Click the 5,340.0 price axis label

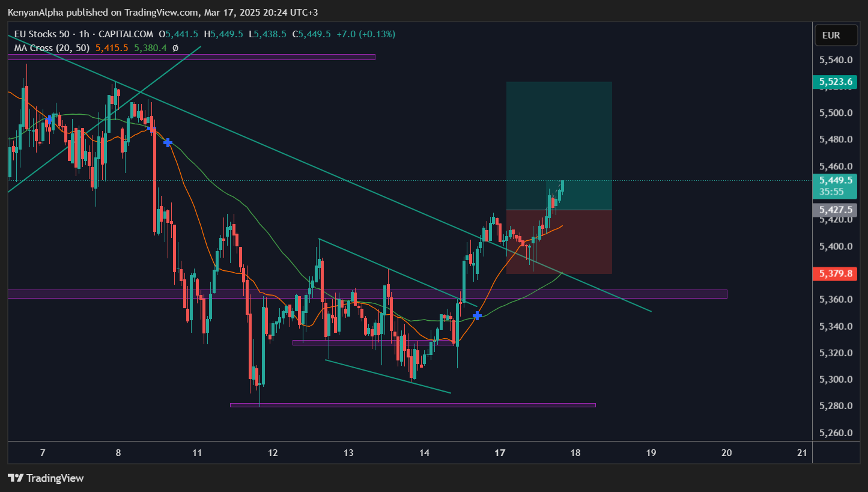tap(836, 326)
